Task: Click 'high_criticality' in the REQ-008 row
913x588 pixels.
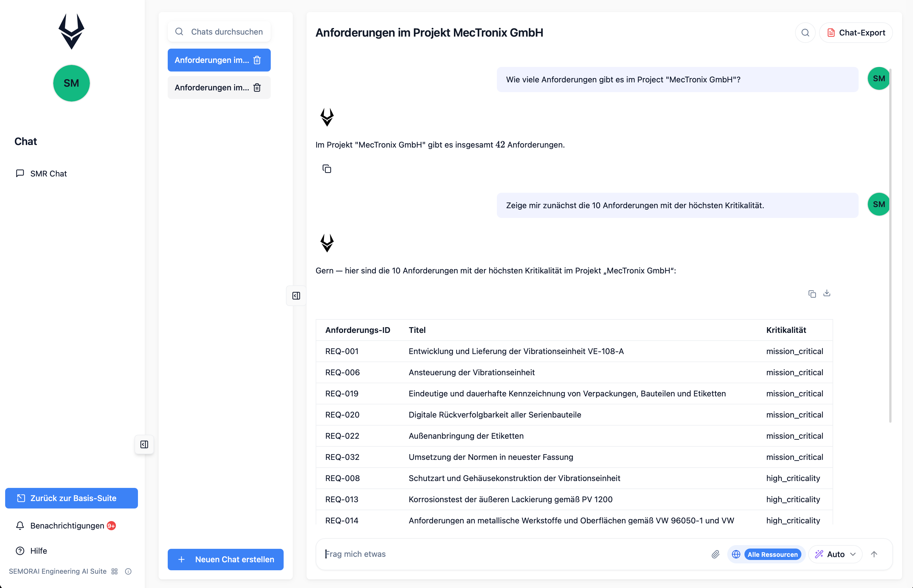Action: 793,478
